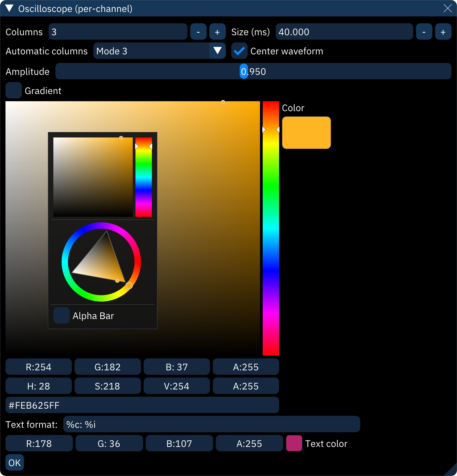The height and width of the screenshot is (476, 457).
Task: Increase Columns value with plus button
Action: pyautogui.click(x=217, y=32)
